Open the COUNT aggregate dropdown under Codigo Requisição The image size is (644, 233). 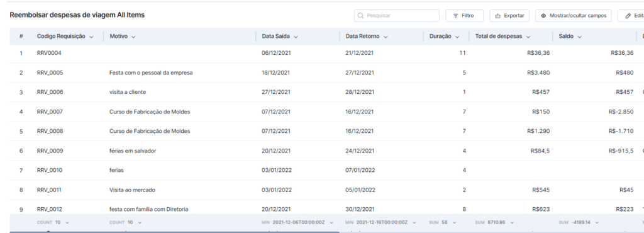click(x=67, y=222)
